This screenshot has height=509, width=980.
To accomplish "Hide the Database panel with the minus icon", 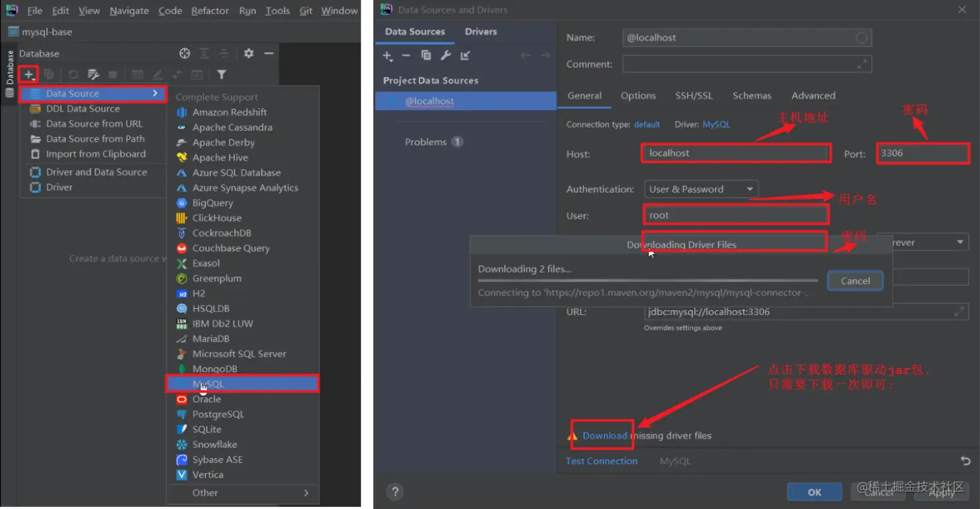I will (x=269, y=54).
